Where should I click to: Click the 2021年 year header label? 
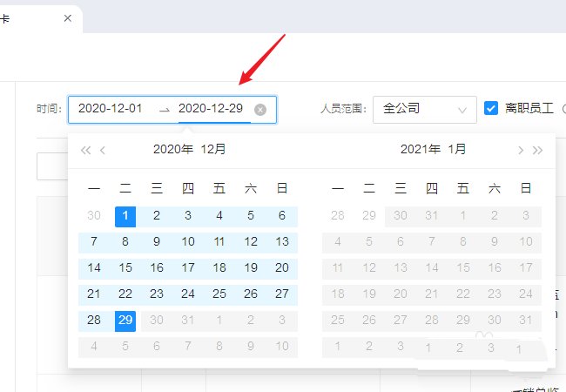(x=420, y=149)
